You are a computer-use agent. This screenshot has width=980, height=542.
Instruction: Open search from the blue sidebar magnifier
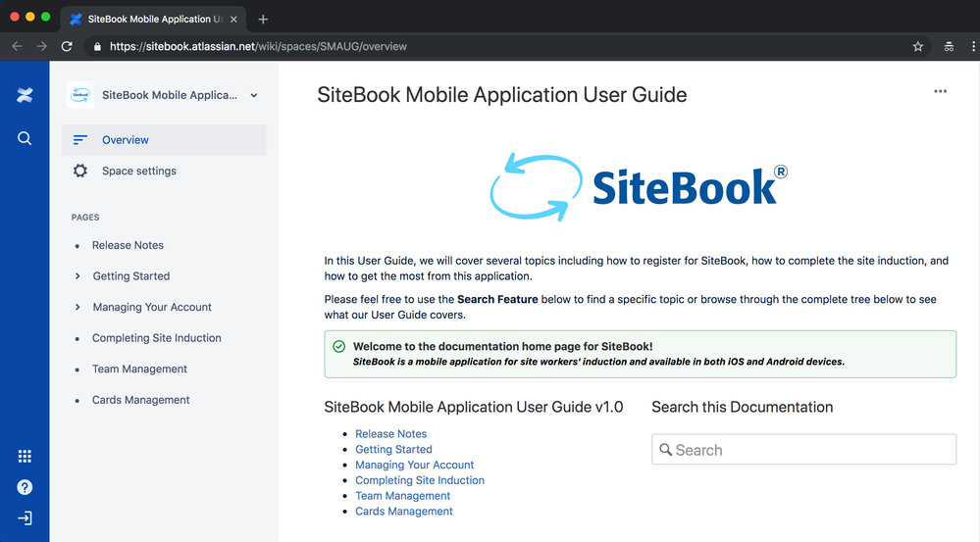tap(25, 138)
